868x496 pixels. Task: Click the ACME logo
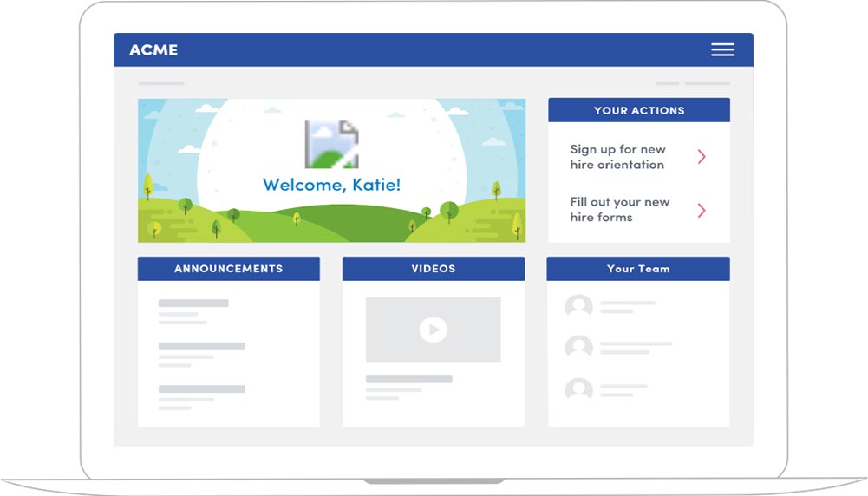pos(153,49)
